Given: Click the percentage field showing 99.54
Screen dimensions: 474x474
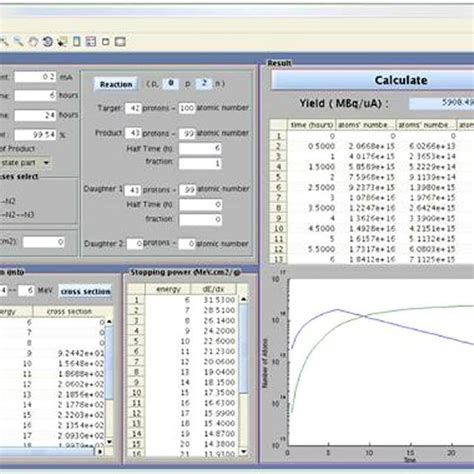Looking at the screenshot, I should (x=35, y=135).
